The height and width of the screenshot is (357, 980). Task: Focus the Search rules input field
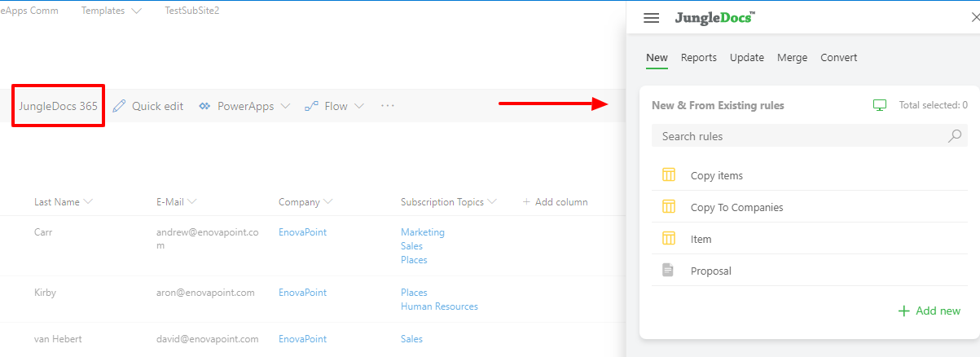pyautogui.click(x=810, y=136)
